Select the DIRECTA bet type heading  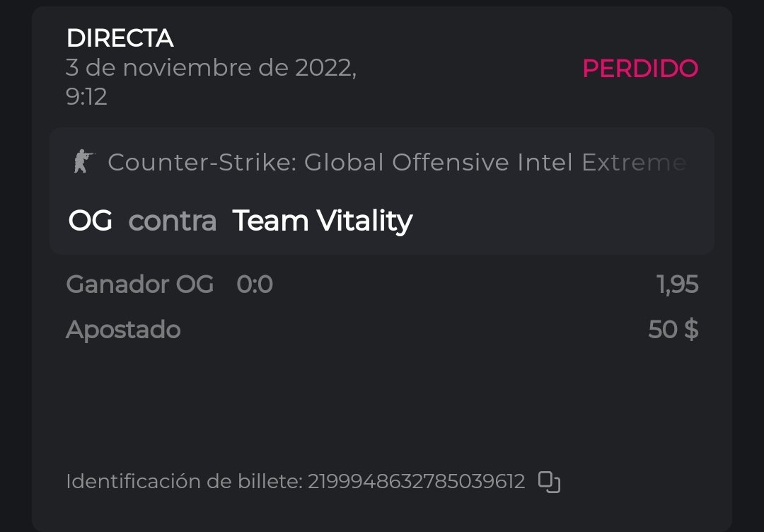(120, 38)
